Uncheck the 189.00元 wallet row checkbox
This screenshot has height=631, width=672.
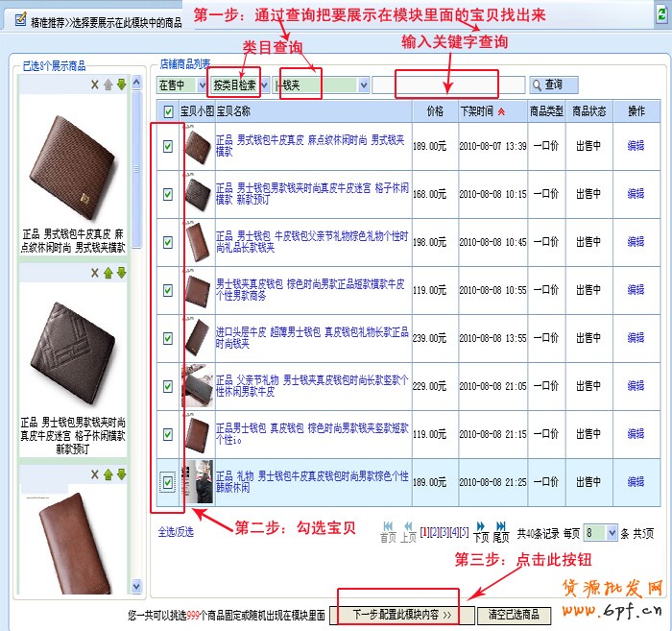[x=168, y=147]
